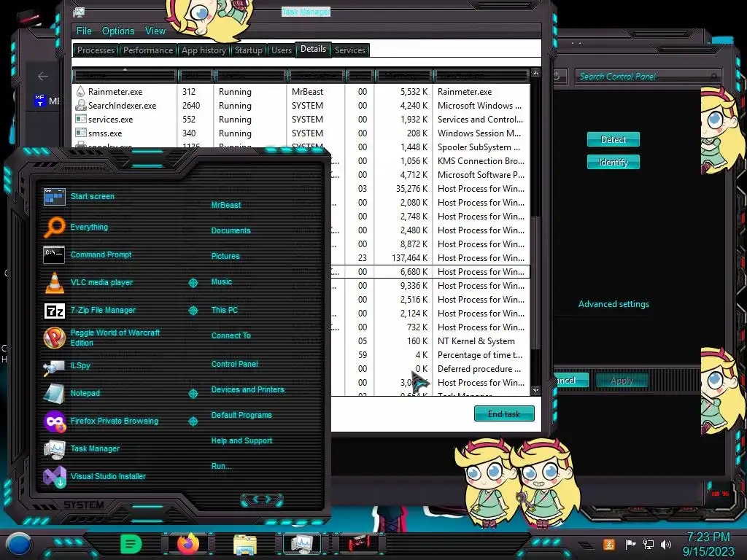Open Help and Support from start menu

[x=241, y=440]
